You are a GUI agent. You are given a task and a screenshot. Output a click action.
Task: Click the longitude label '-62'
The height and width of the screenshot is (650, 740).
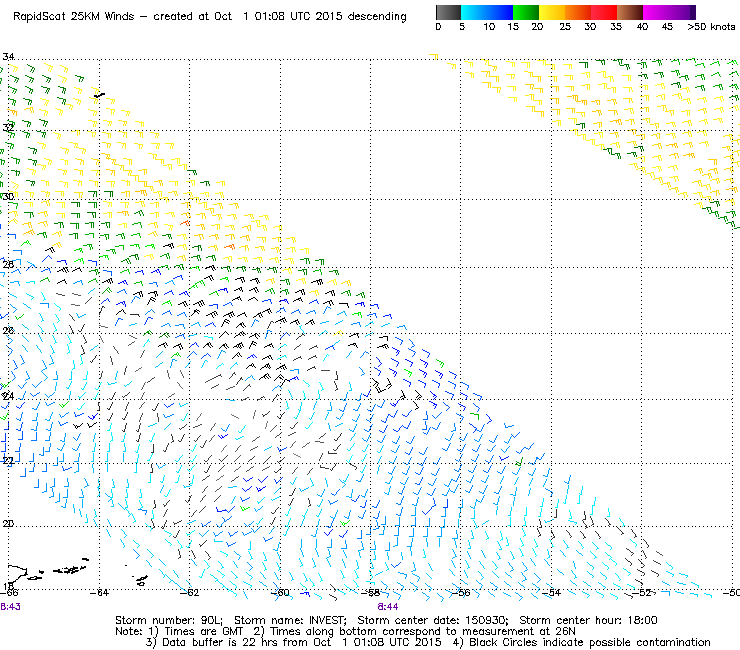[190, 592]
